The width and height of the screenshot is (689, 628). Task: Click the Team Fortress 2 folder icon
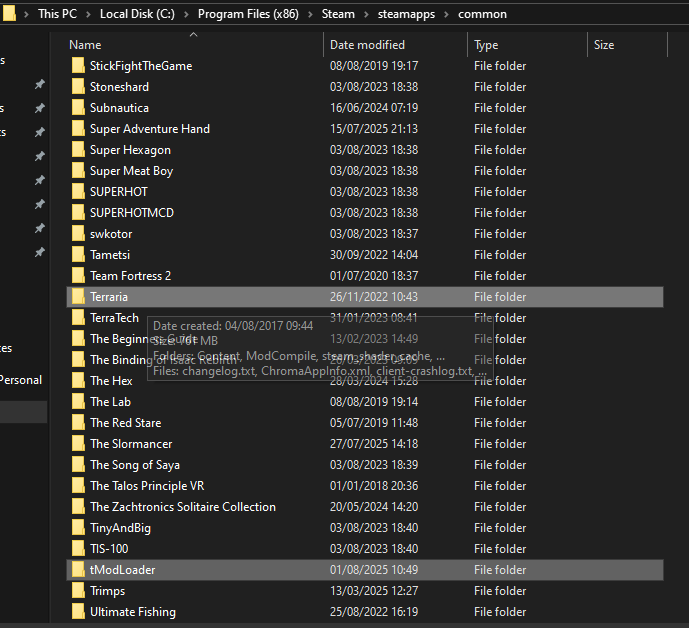(78, 276)
